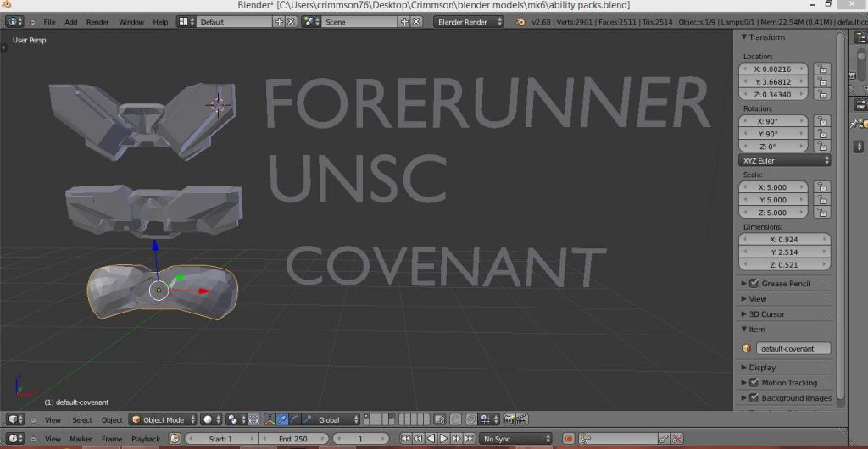Render an OpenGL animation of viewport
The height and width of the screenshot is (449, 868).
coord(521,419)
